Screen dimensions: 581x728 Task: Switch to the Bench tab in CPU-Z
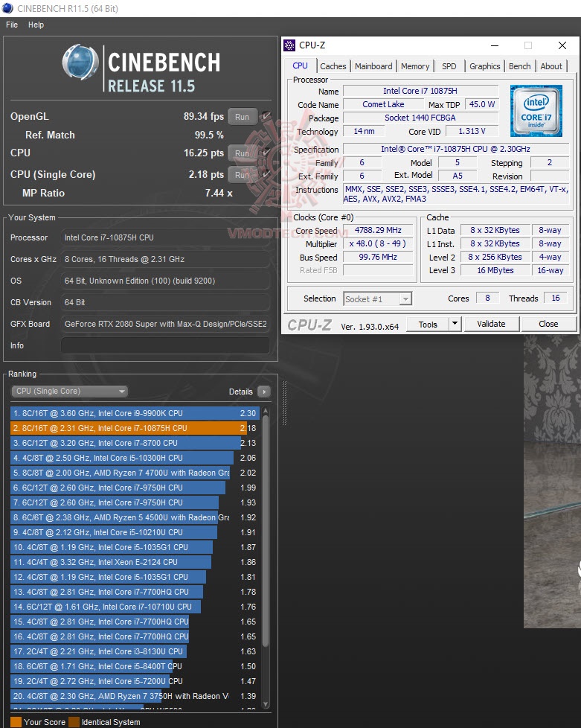point(519,66)
